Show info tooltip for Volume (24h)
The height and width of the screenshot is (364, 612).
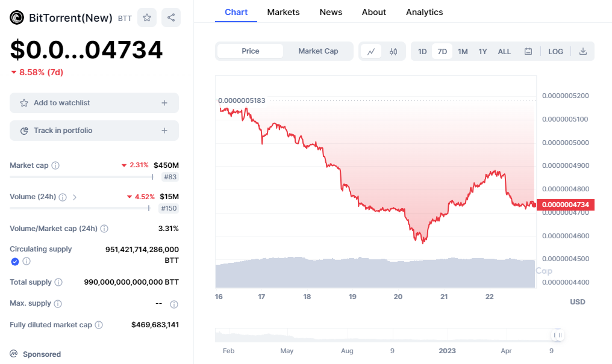coord(63,197)
